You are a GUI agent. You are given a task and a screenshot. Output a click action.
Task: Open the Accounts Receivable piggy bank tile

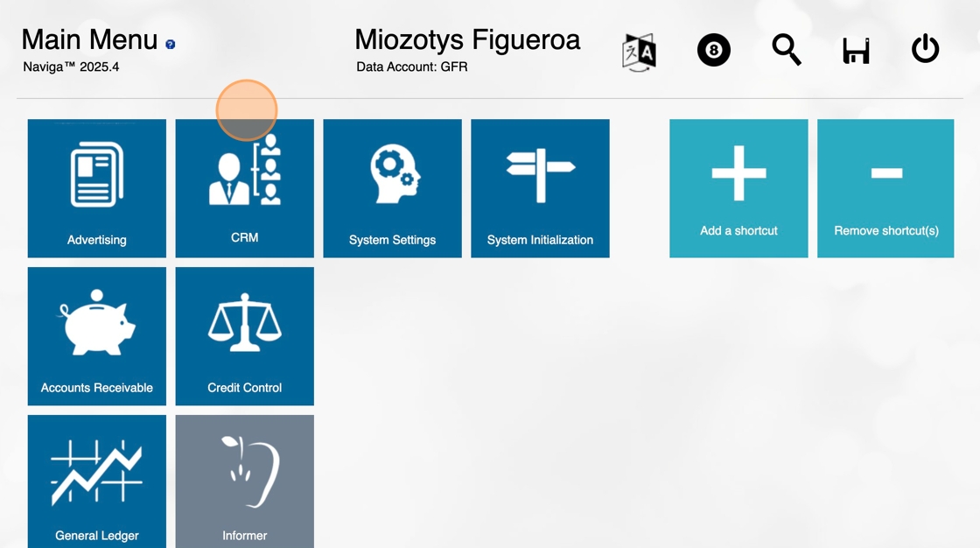pyautogui.click(x=96, y=336)
